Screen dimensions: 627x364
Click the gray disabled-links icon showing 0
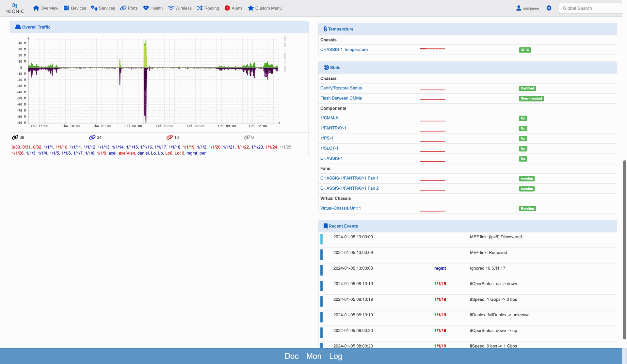click(x=247, y=137)
